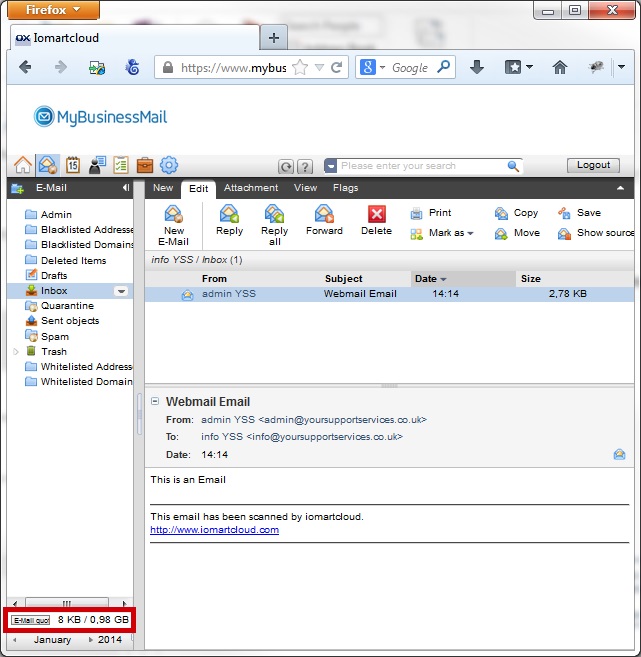Viewport: 641px width, 657px height.
Task: Open the Inbox folder dropdown arrow
Action: click(121, 291)
